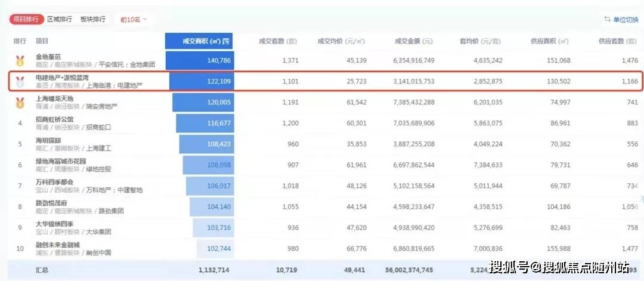Click the 108,423 area bar
The width and height of the screenshot is (644, 281).
(206, 144)
